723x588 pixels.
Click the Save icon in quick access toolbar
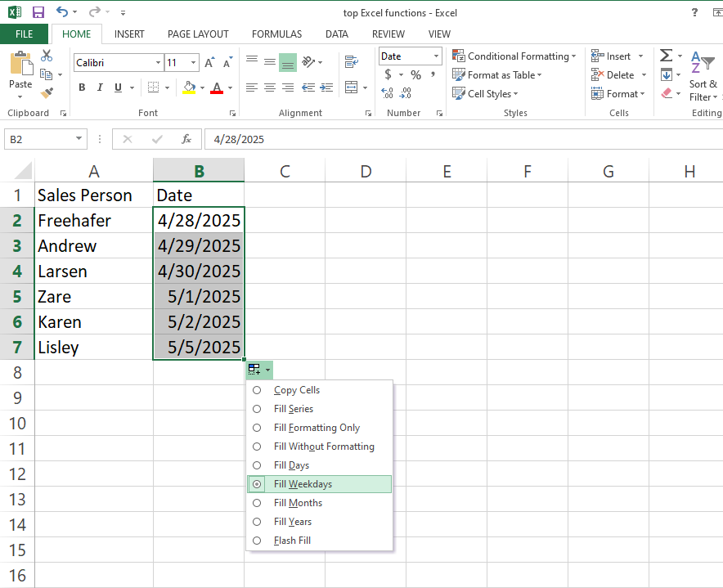[x=38, y=12]
